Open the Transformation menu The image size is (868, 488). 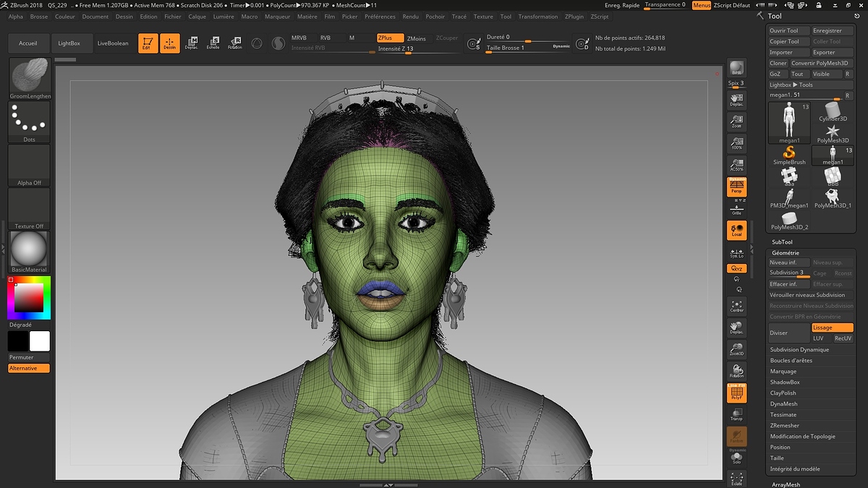[x=538, y=17]
